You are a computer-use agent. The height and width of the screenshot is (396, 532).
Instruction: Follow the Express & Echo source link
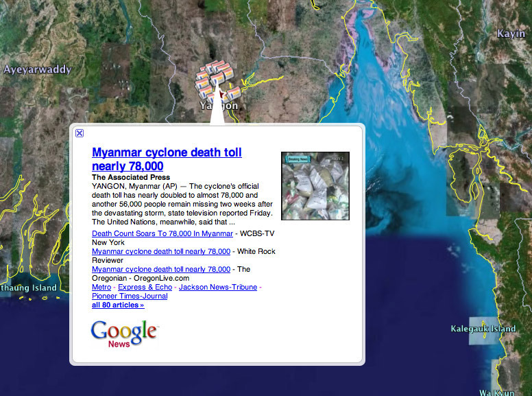145,287
